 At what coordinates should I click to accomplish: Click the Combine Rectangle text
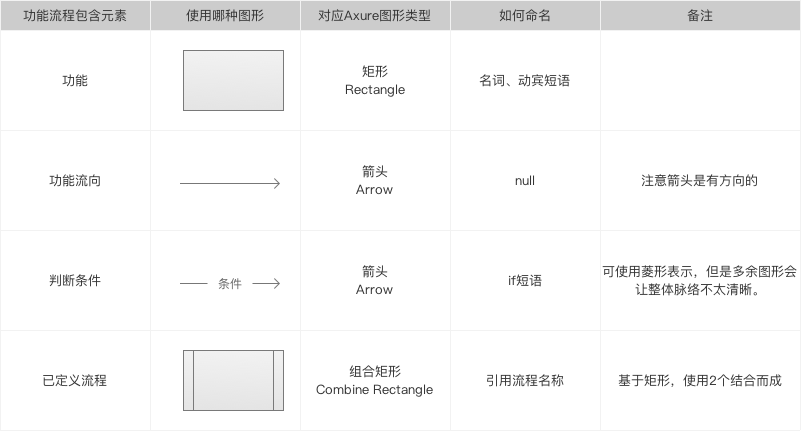pos(374,390)
